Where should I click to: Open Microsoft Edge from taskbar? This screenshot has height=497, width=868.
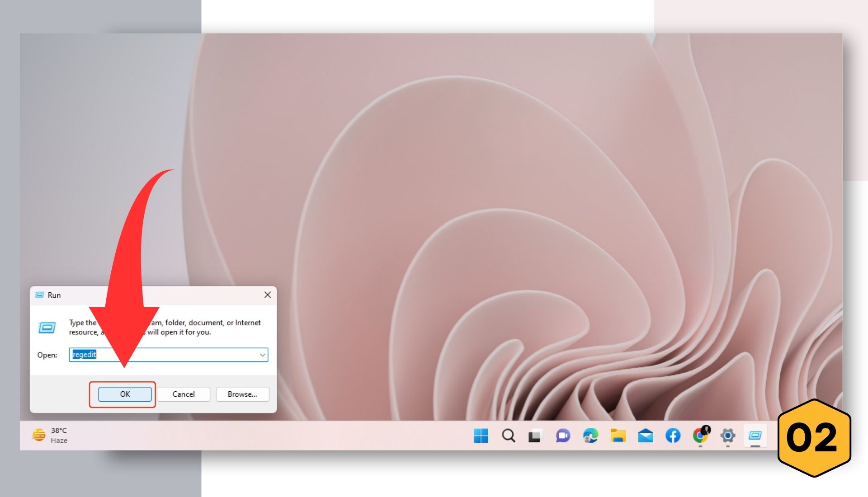point(590,436)
